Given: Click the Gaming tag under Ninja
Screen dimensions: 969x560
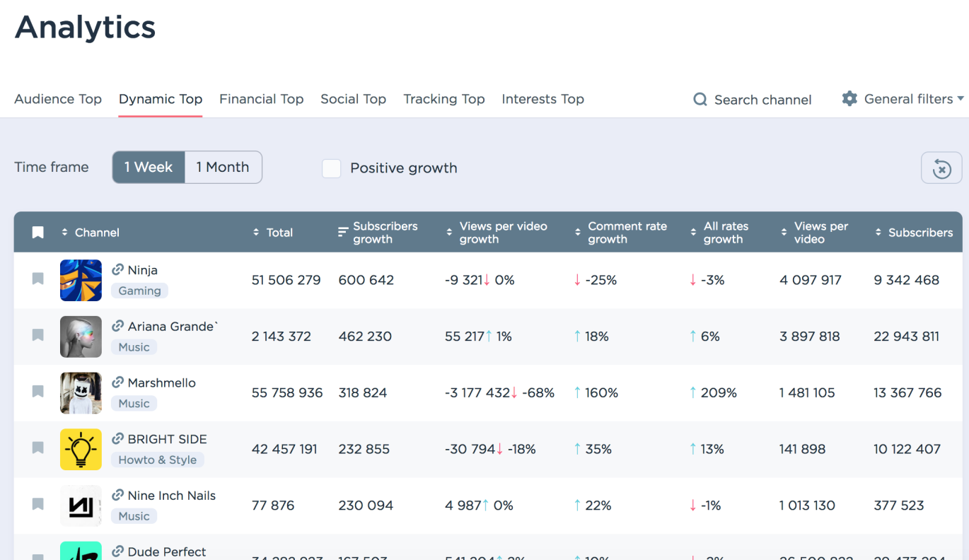Looking at the screenshot, I should click(139, 291).
